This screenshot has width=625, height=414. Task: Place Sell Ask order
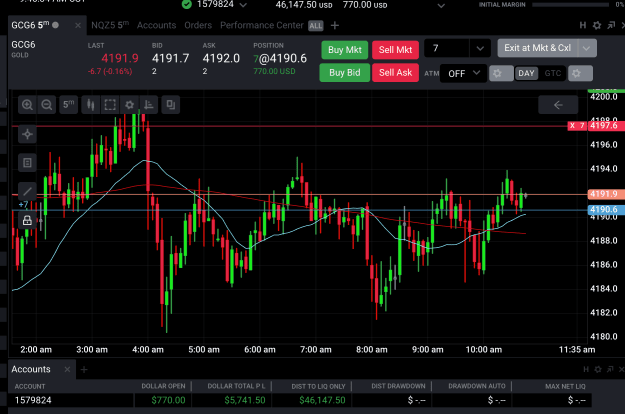[395, 73]
